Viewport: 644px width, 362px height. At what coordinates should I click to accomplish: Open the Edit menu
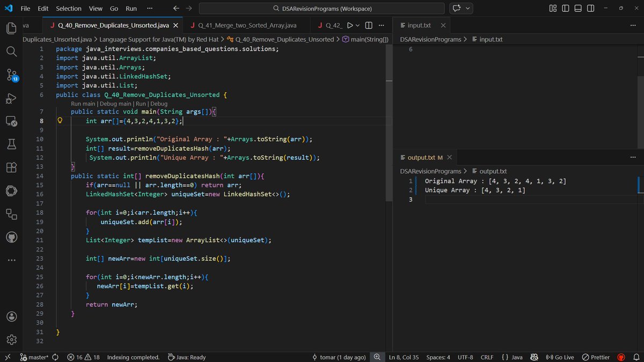pos(43,9)
